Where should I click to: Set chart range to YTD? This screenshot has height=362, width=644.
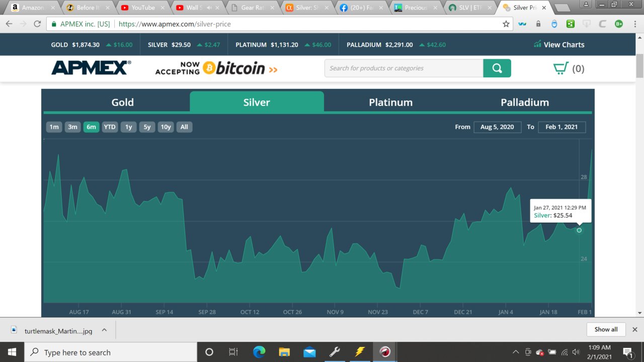point(110,127)
